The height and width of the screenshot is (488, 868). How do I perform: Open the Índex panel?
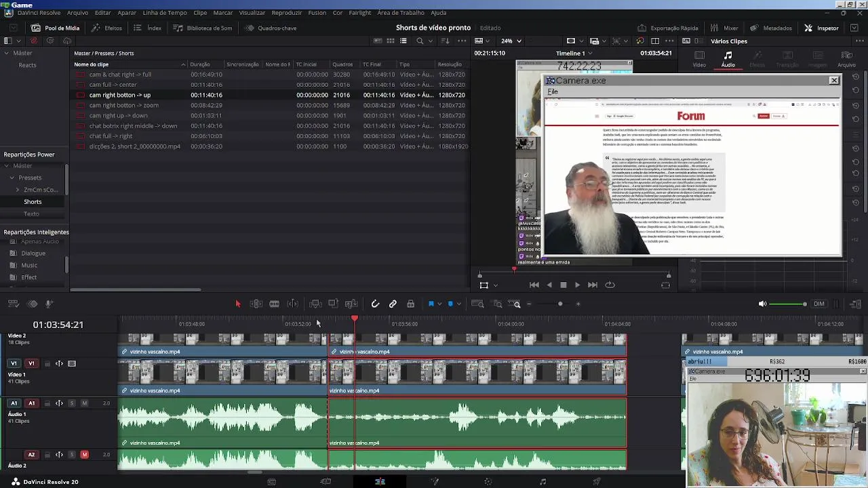click(x=148, y=28)
